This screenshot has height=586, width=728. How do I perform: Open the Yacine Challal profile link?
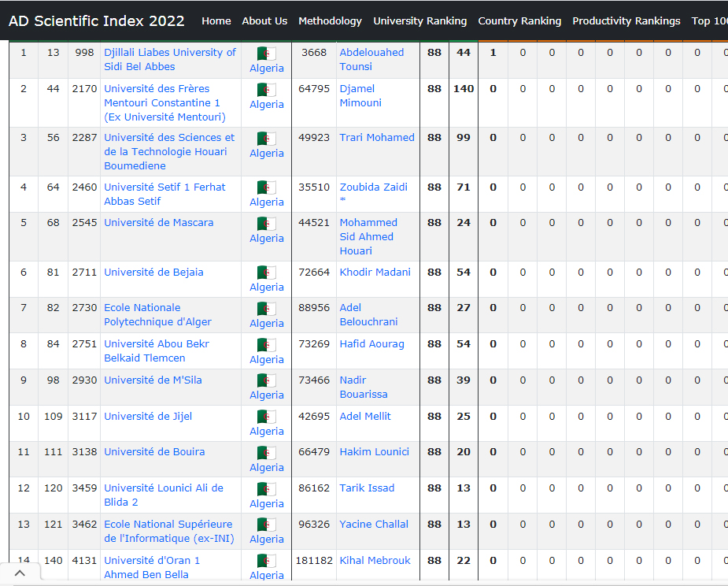point(374,524)
